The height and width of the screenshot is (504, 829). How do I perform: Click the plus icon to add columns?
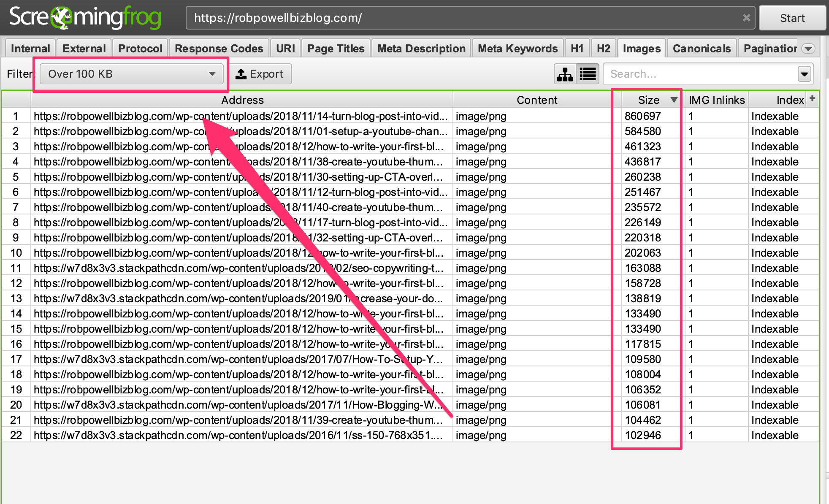click(x=812, y=99)
